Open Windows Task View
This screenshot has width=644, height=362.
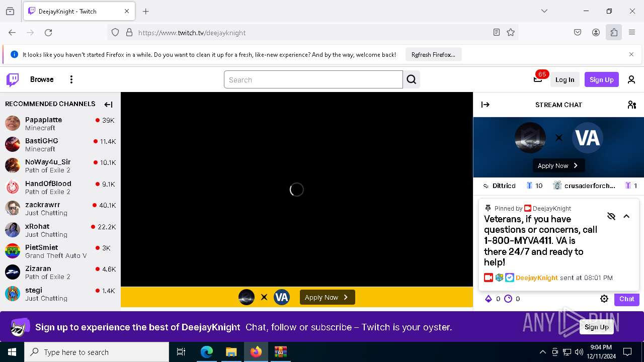tap(181, 352)
